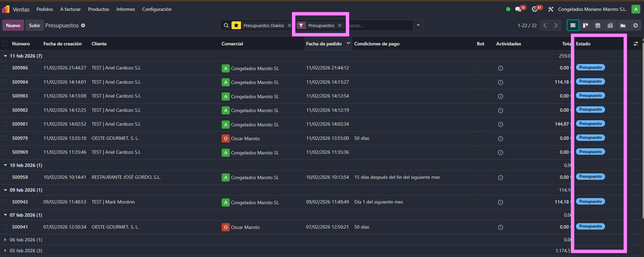This screenshot has height=257, width=644.
Task: Collapse the 11 feb 2026 group
Action: coord(5,56)
